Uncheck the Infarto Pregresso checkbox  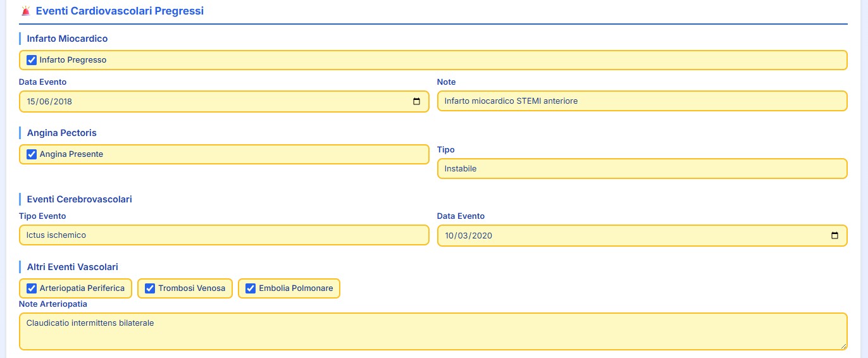[x=32, y=60]
